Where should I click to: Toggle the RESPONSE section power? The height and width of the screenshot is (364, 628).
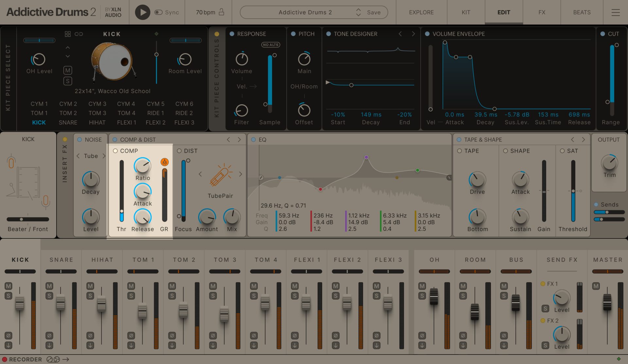point(232,34)
